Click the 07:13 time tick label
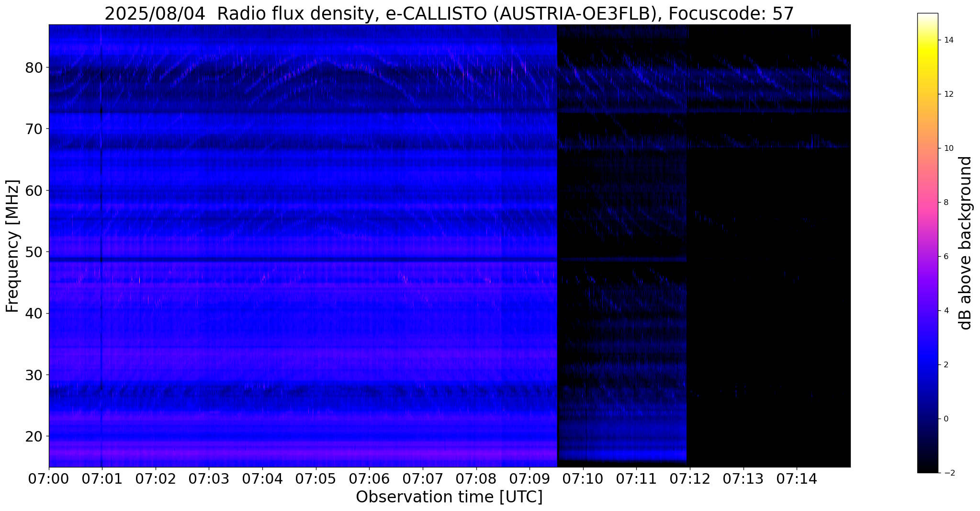This screenshot has height=511, width=980. 743,478
